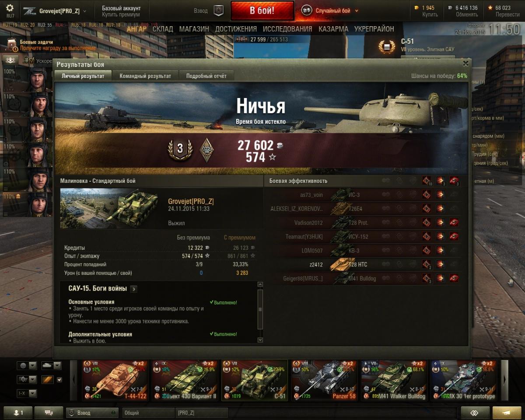This screenshot has width=525, height=420.
Task: Click the linked diamonds icon at bottom right
Action: click(475, 413)
